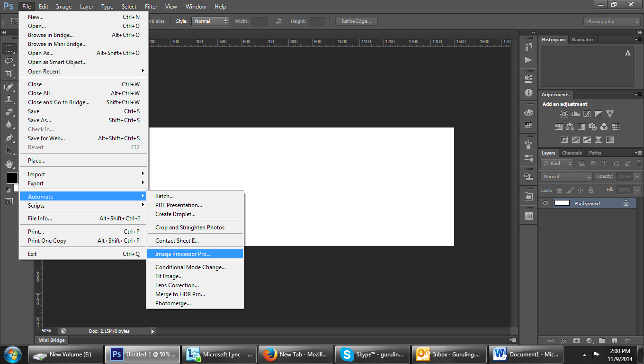
Task: Select the Pen tool
Action: [x=9, y=138]
